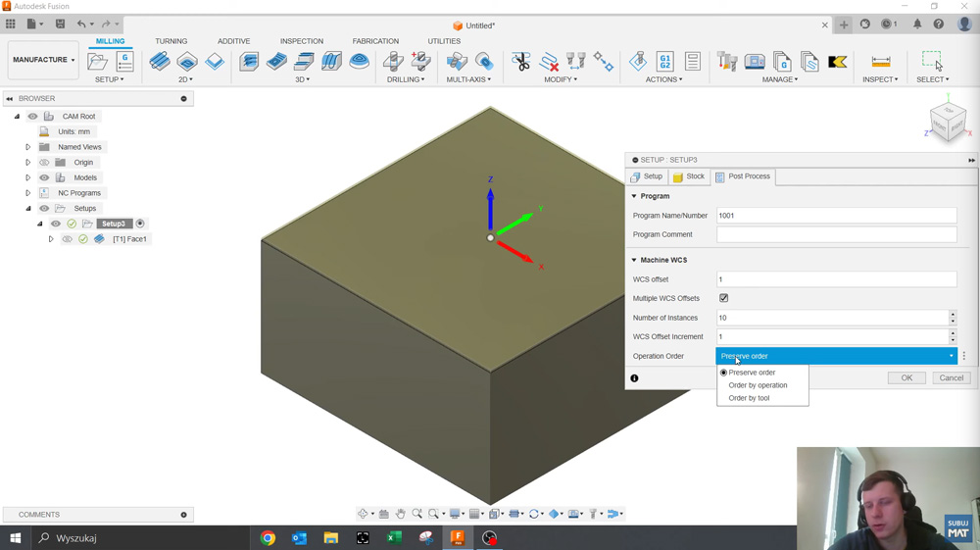The height and width of the screenshot is (550, 980).
Task: Switch to the Stock tab
Action: tap(689, 176)
